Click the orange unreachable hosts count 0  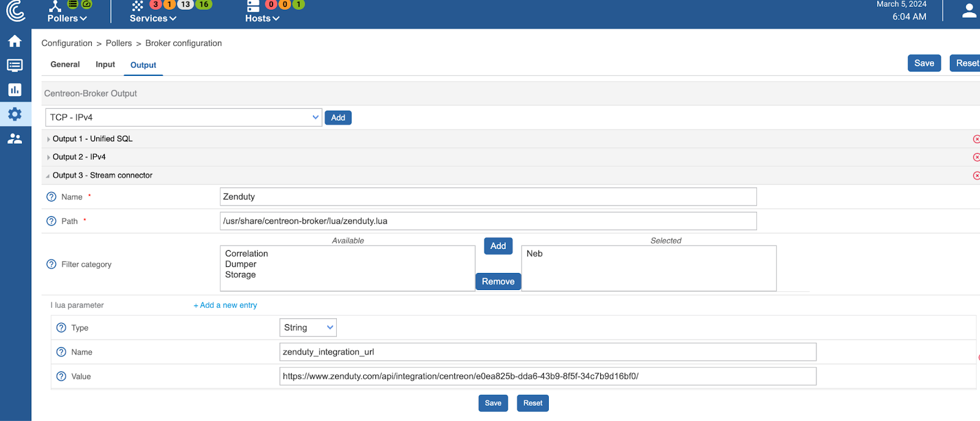[285, 4]
